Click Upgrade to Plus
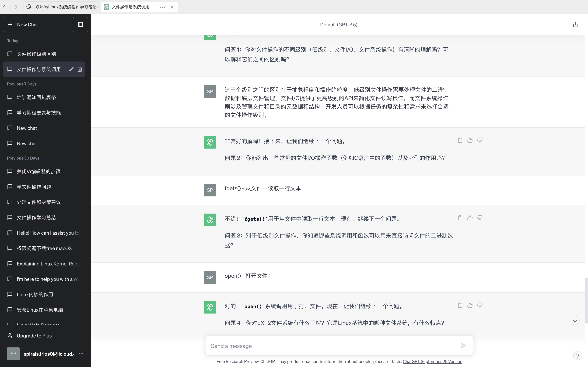This screenshot has width=588, height=367. pyautogui.click(x=34, y=336)
